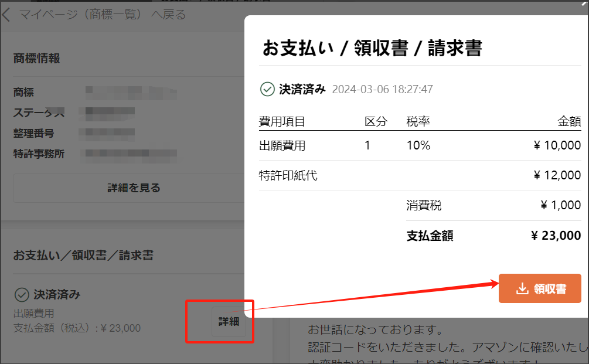Select the 特許印紙代 row label
Image resolution: width=589 pixels, height=364 pixels.
coord(288,175)
